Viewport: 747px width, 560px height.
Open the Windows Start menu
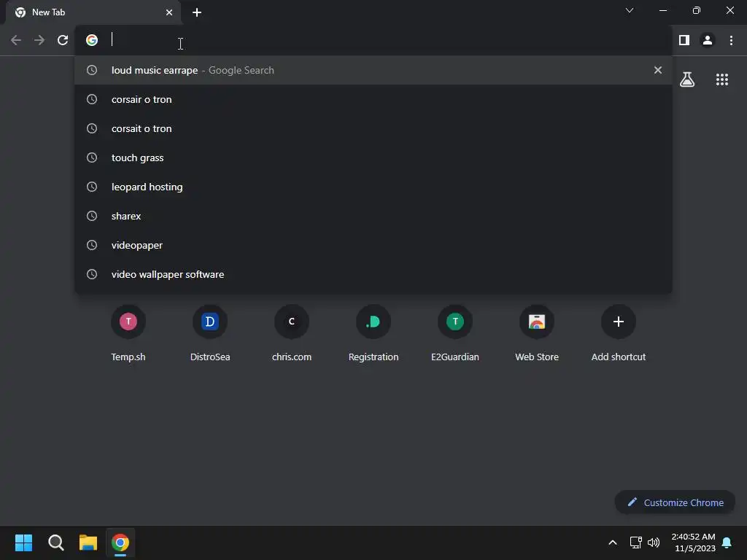pyautogui.click(x=23, y=542)
